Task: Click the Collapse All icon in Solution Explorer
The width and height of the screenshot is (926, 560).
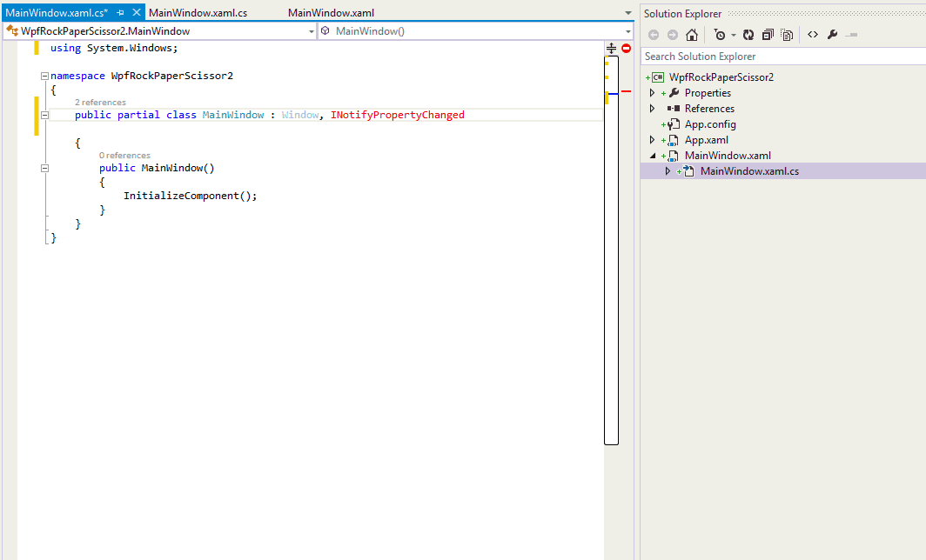Action: click(769, 34)
